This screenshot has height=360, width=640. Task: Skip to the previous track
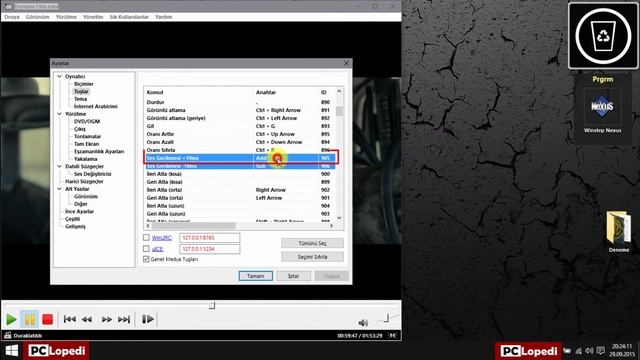coord(69,319)
